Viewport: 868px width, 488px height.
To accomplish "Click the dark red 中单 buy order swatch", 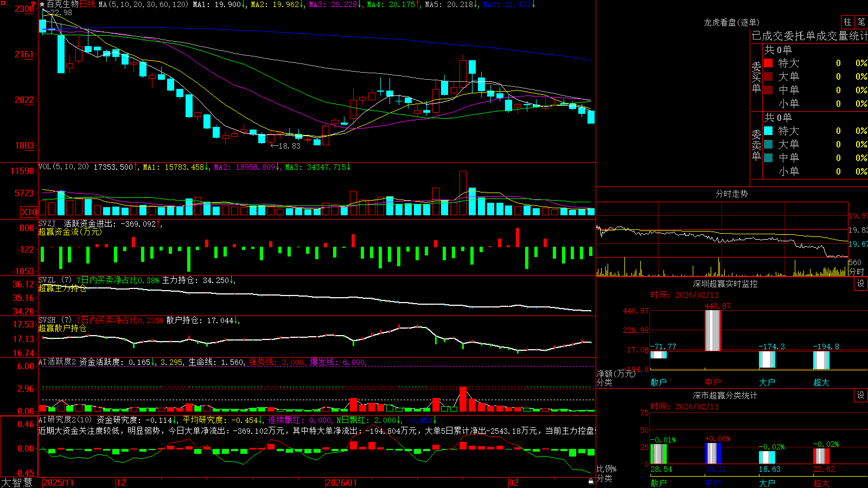I will pyautogui.click(x=768, y=90).
